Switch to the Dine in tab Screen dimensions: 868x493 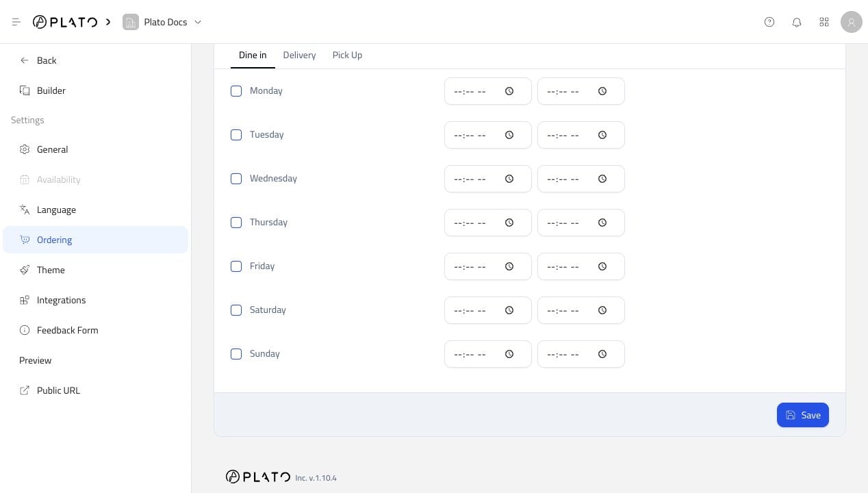click(253, 55)
